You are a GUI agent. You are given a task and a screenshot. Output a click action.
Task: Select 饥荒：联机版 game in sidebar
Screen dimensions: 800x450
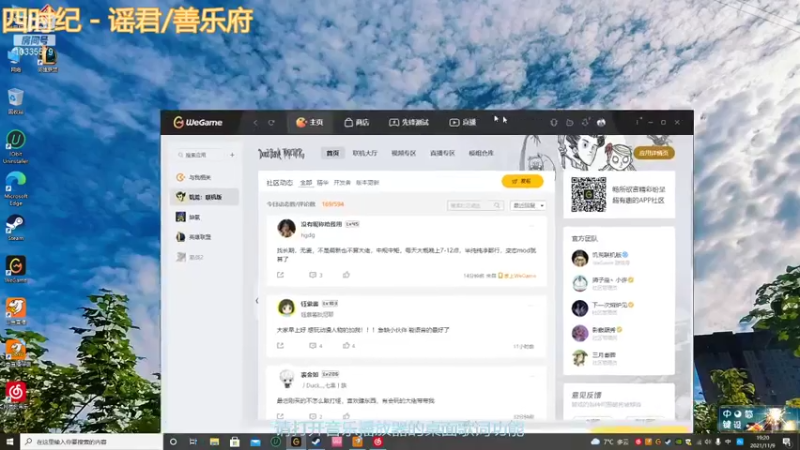coord(204,197)
